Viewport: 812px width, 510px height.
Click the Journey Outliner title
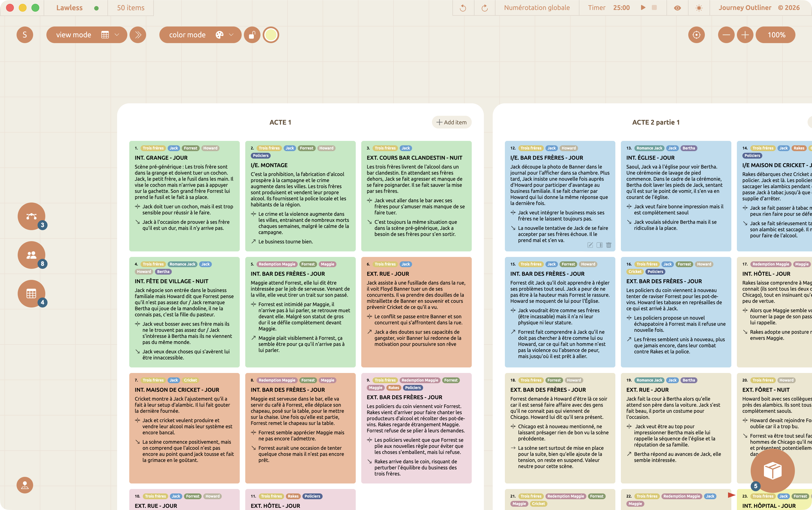(x=745, y=8)
